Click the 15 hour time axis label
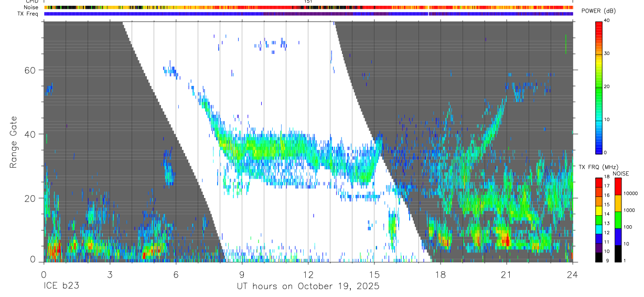The width and height of the screenshot is (644, 297). coord(374,273)
